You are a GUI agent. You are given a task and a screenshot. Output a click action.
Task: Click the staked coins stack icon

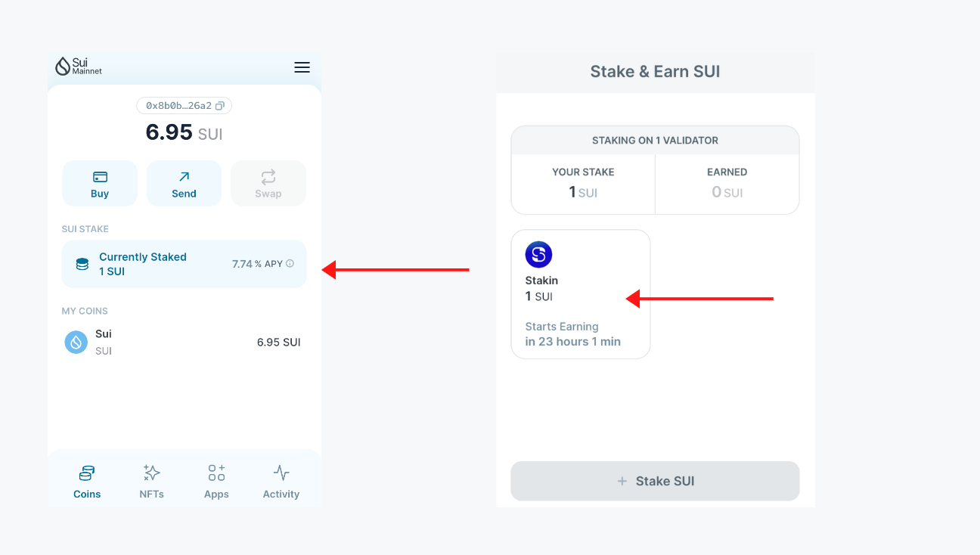click(x=82, y=263)
